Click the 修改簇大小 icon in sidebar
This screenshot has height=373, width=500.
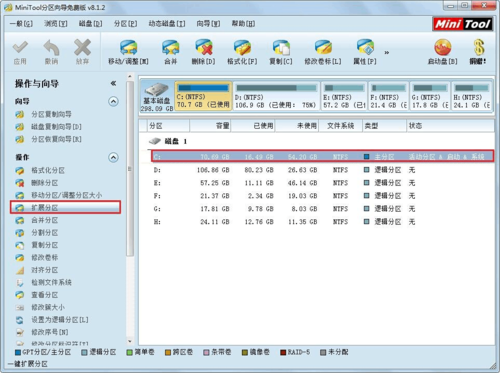coord(20,307)
